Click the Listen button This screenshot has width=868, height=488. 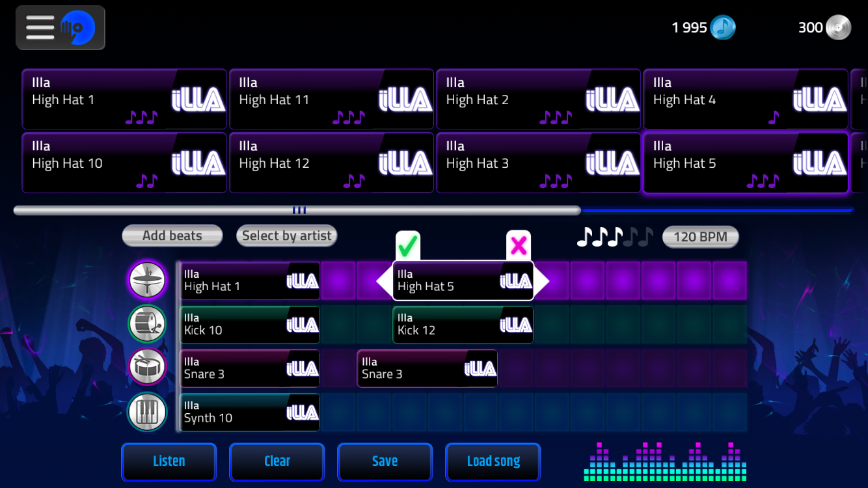coord(169,461)
